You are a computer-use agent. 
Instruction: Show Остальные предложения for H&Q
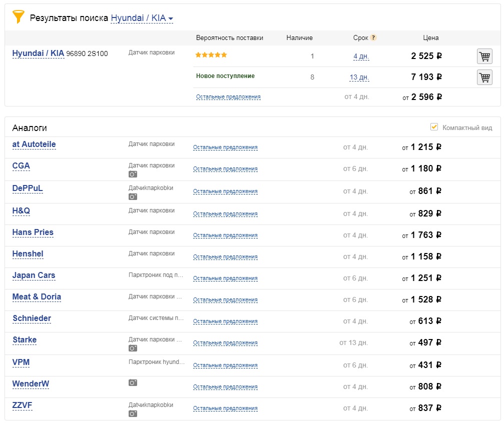225,213
